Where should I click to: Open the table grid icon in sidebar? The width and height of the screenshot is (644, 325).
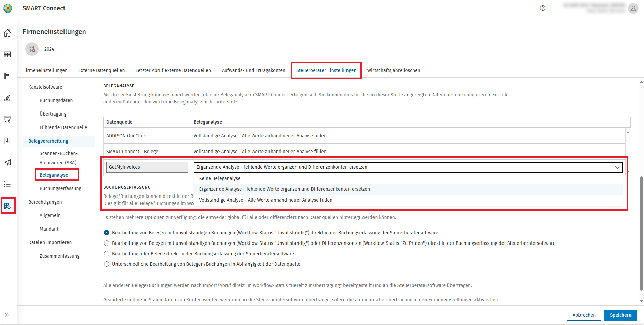pos(7,54)
